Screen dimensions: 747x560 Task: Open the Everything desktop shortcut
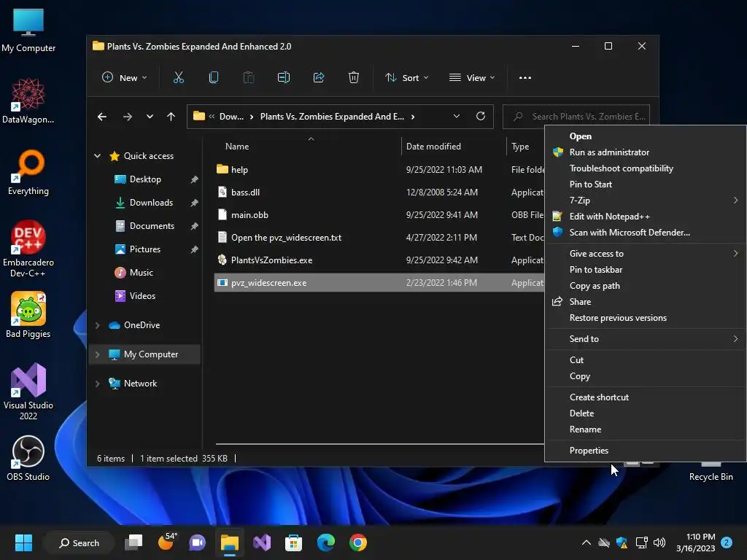pyautogui.click(x=28, y=172)
